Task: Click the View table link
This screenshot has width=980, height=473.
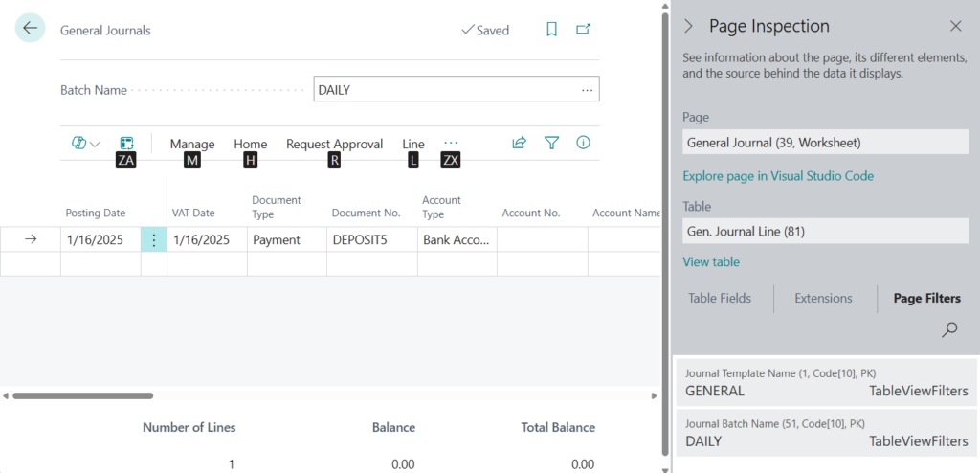Action: (710, 262)
